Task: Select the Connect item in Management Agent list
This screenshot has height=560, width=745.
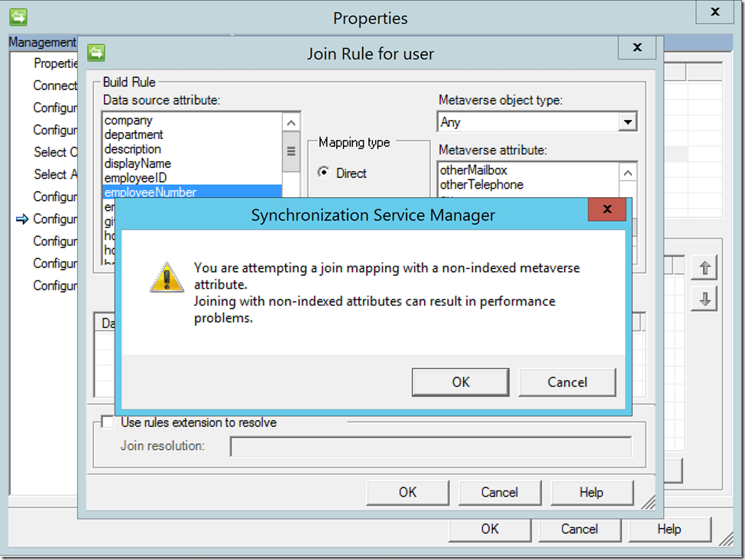Action: (x=55, y=86)
